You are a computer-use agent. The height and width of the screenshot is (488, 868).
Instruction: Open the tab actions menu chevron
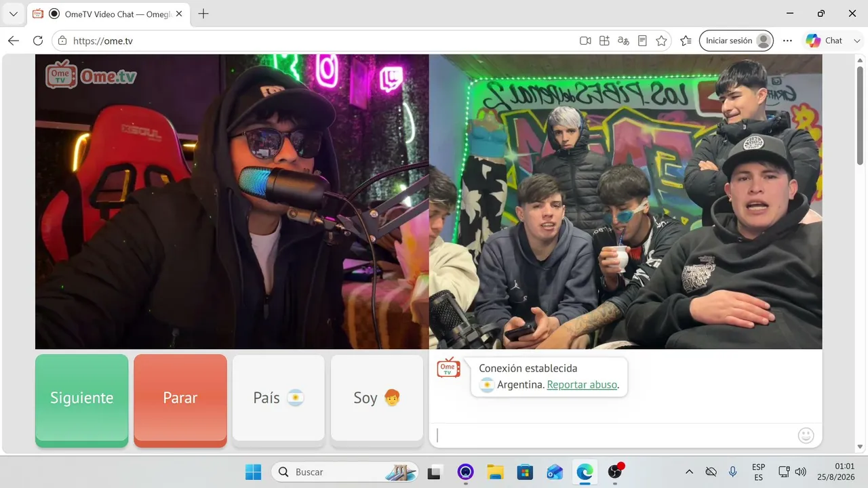(13, 14)
